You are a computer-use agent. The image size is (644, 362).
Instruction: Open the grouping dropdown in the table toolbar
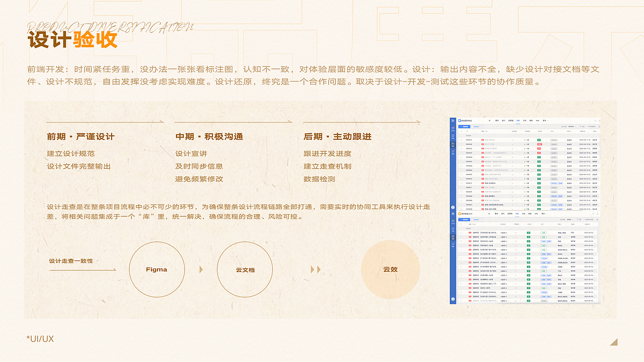tap(572, 127)
